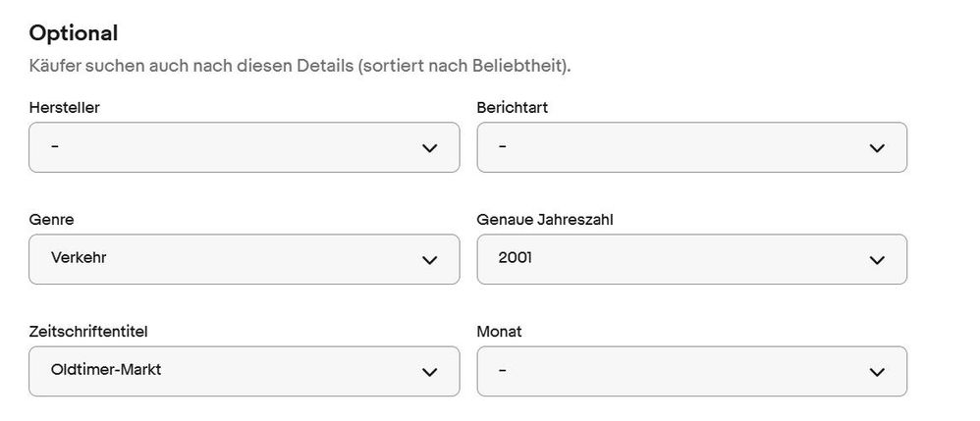This screenshot has height=421, width=980.
Task: Click the 'Genre' field label
Action: click(x=51, y=219)
